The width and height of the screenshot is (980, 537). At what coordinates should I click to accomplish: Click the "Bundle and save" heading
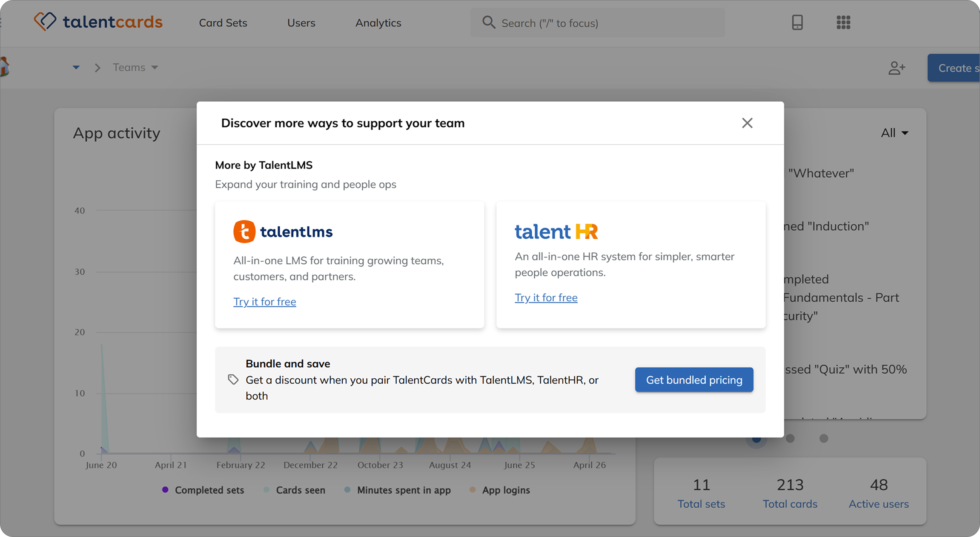click(288, 364)
